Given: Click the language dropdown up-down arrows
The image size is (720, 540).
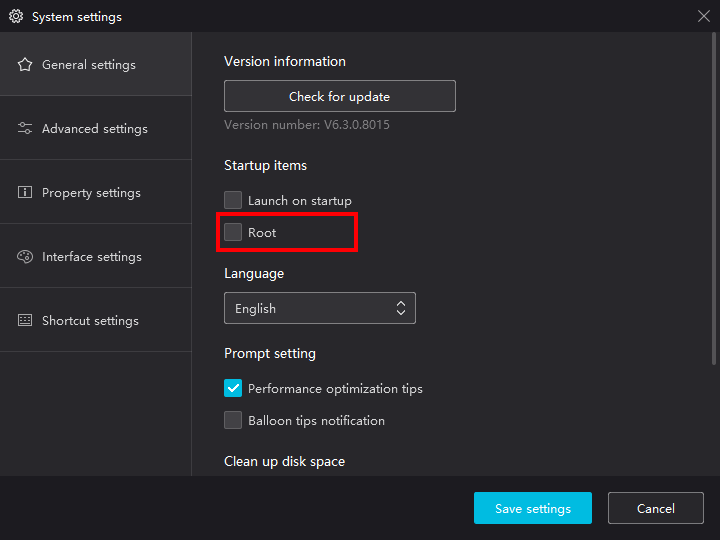Looking at the screenshot, I should pos(401,308).
